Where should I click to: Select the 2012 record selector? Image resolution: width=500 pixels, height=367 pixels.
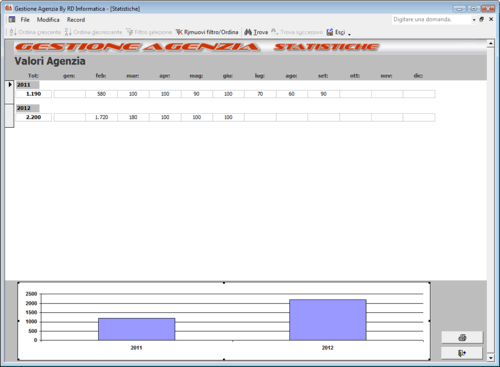point(10,115)
